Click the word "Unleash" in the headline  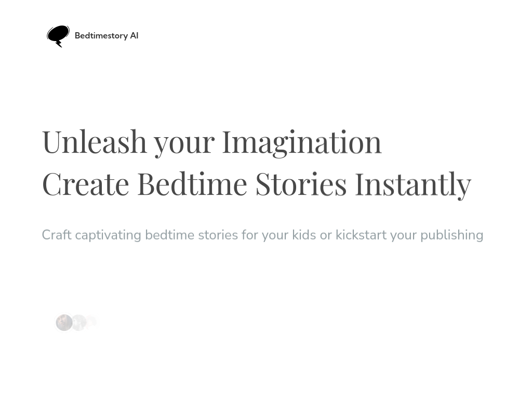tap(95, 141)
